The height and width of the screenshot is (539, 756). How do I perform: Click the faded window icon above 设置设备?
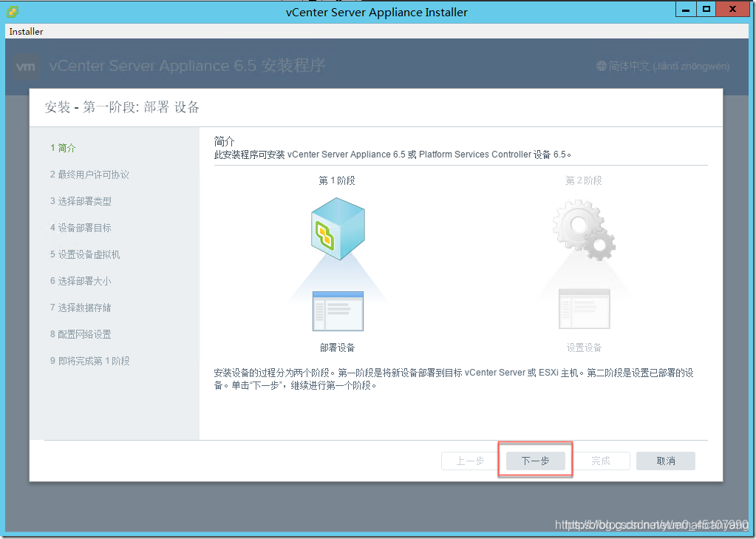click(x=585, y=309)
